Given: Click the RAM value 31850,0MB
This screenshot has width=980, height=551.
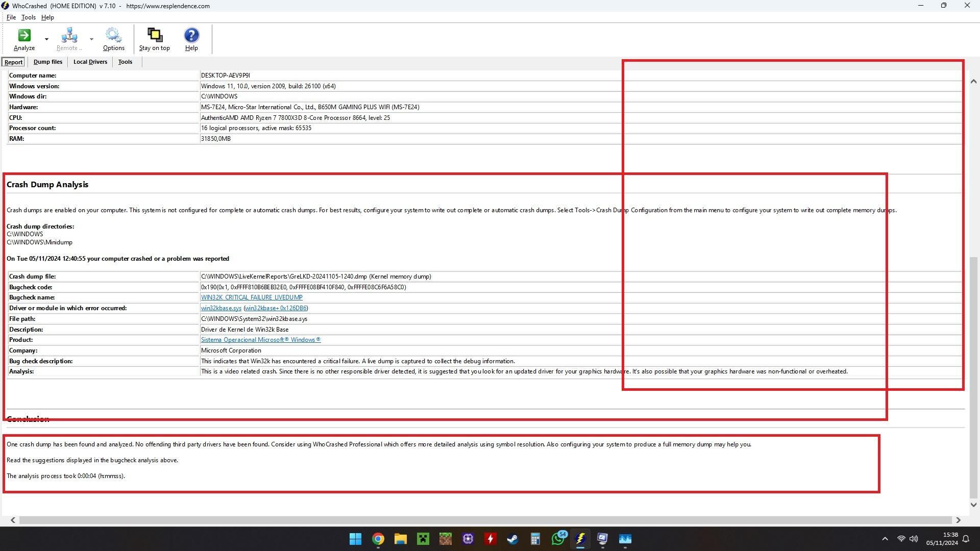Looking at the screenshot, I should click(x=215, y=139).
